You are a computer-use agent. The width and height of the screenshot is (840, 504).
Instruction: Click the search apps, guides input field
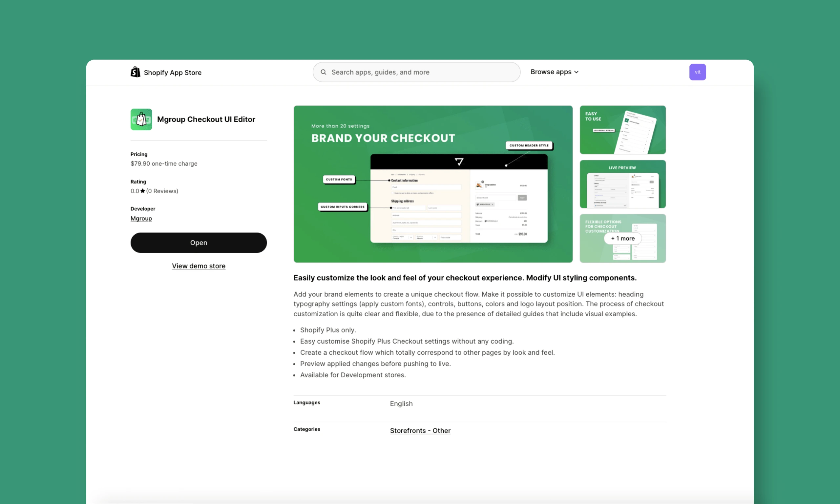[x=416, y=72]
